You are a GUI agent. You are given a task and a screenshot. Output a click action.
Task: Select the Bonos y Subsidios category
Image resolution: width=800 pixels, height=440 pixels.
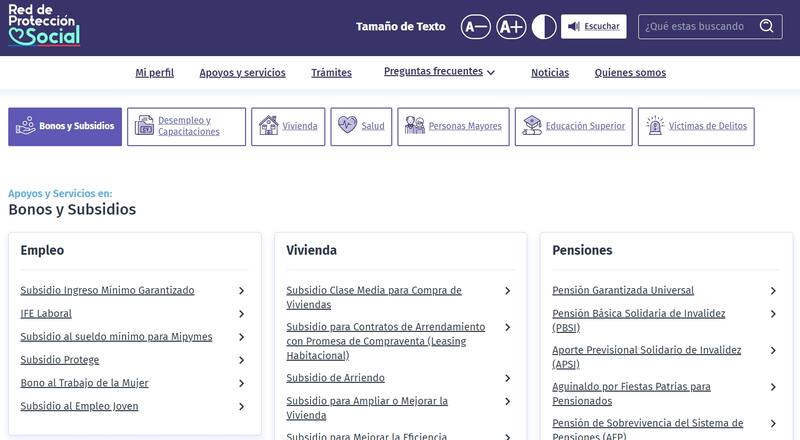[x=65, y=127]
